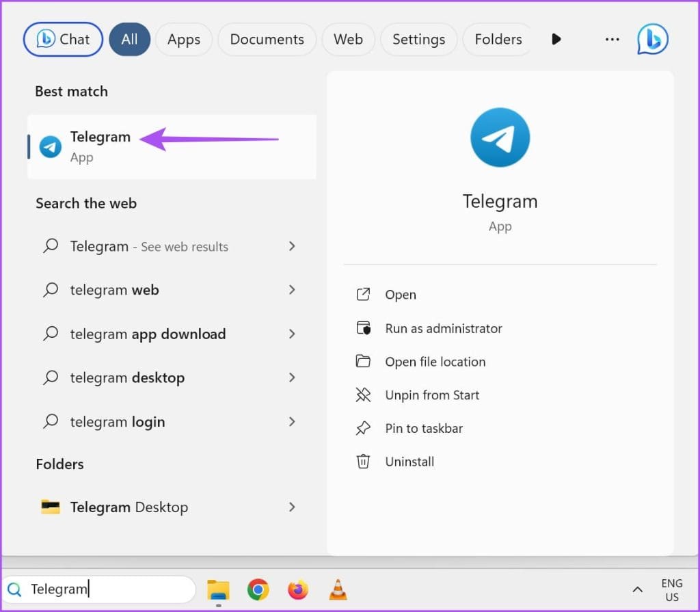Expand the Telegram Desktop folder chevron
Image resolution: width=700 pixels, height=612 pixels.
[x=292, y=507]
